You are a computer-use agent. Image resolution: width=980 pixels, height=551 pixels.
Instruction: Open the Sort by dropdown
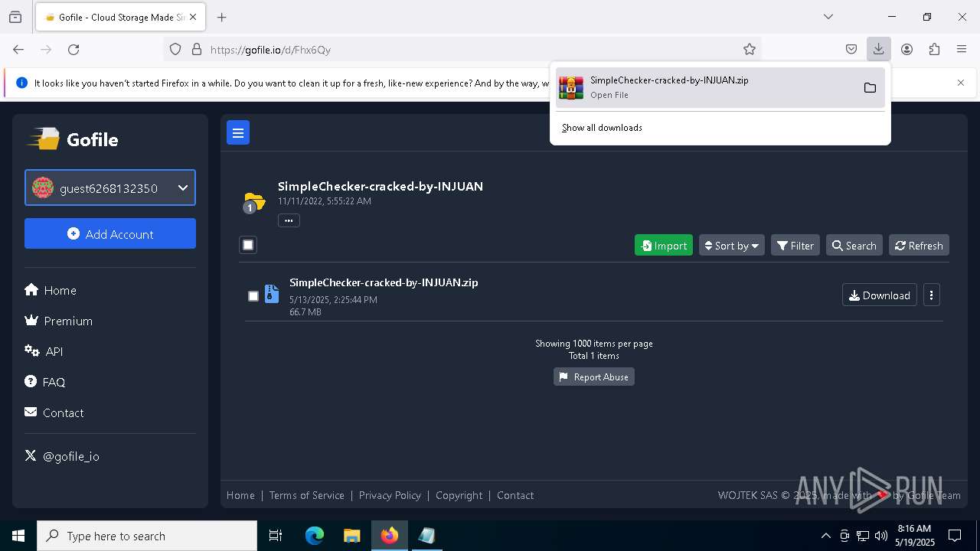click(x=731, y=245)
